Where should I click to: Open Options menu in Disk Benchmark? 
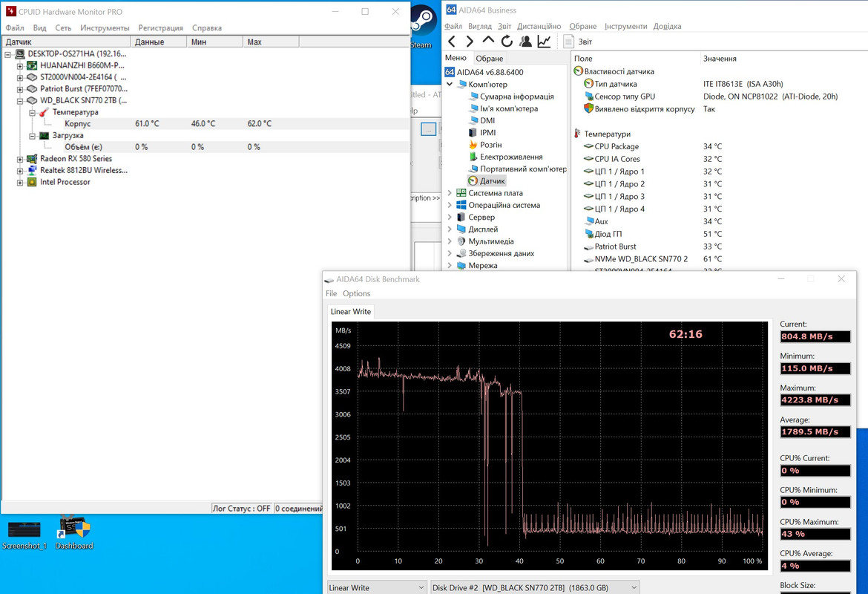coord(357,293)
